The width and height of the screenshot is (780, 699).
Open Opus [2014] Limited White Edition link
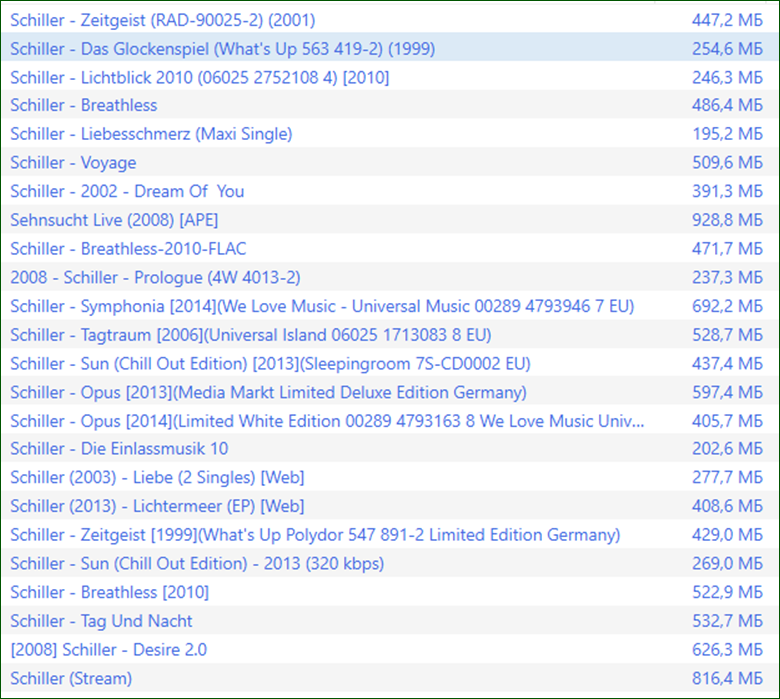click(327, 421)
